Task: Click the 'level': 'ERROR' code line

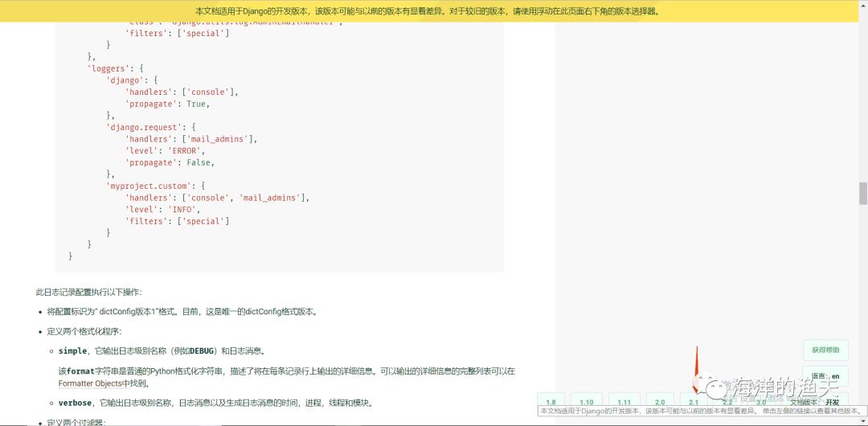Action: pyautogui.click(x=165, y=150)
